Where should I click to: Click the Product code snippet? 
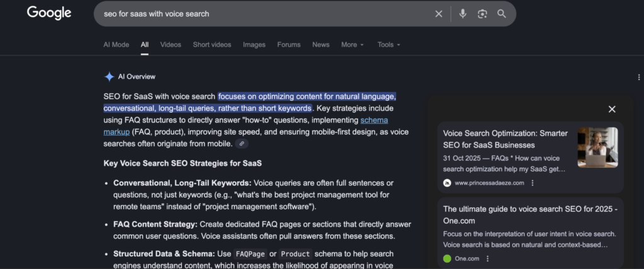pyautogui.click(x=296, y=254)
